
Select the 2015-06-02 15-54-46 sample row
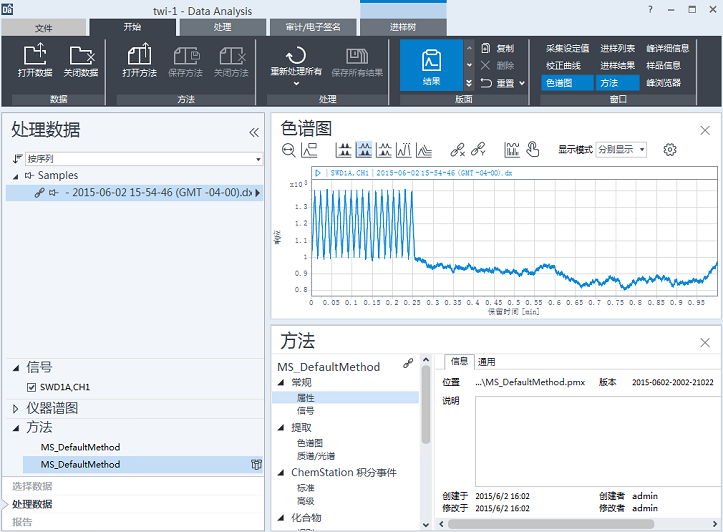134,192
